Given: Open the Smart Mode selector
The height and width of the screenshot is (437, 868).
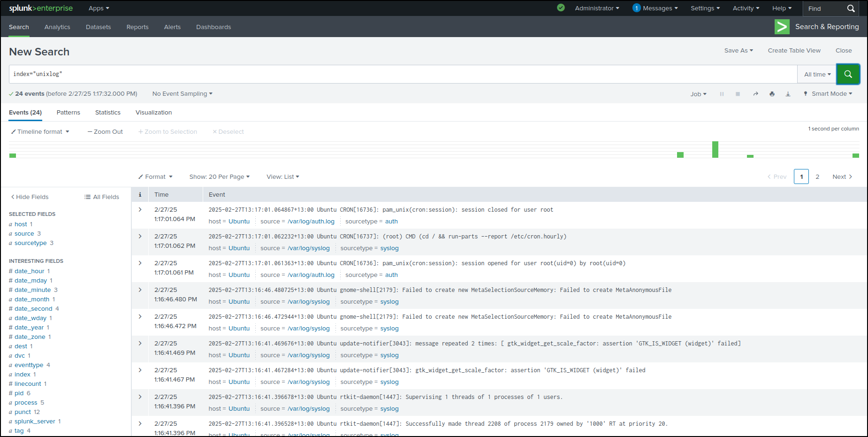Looking at the screenshot, I should [828, 93].
